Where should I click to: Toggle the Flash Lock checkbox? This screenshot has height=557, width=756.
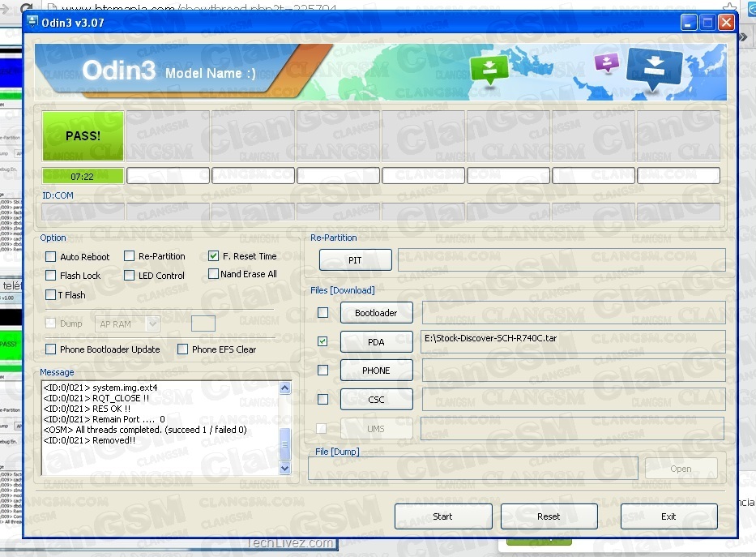(x=50, y=276)
